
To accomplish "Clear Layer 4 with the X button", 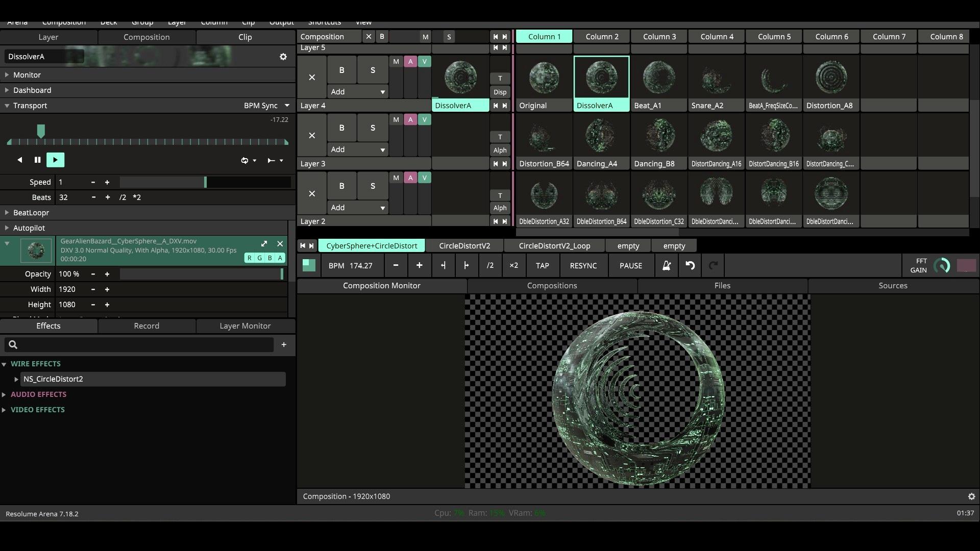I will pos(312,78).
